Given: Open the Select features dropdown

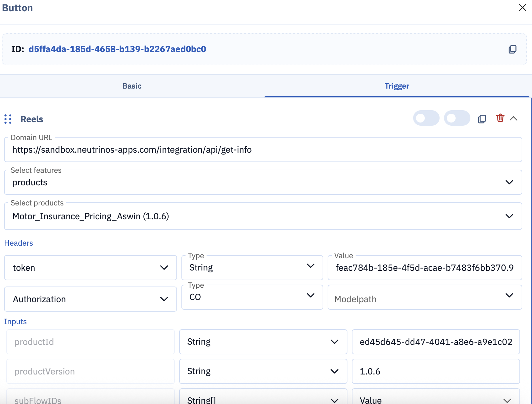Looking at the screenshot, I should click(x=263, y=182).
